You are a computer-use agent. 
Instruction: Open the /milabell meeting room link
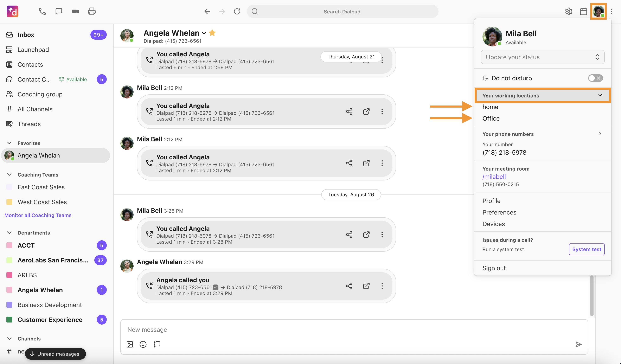click(x=494, y=177)
